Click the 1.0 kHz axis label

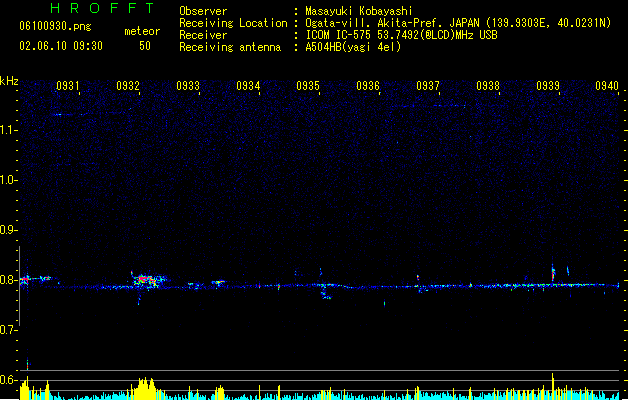pos(9,180)
